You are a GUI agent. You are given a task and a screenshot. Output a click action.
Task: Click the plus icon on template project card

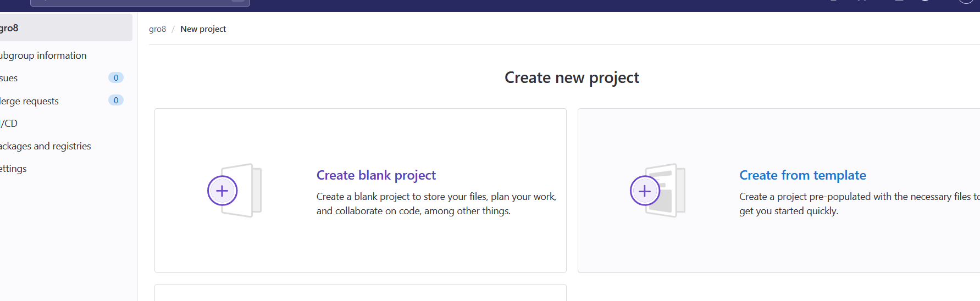645,191
